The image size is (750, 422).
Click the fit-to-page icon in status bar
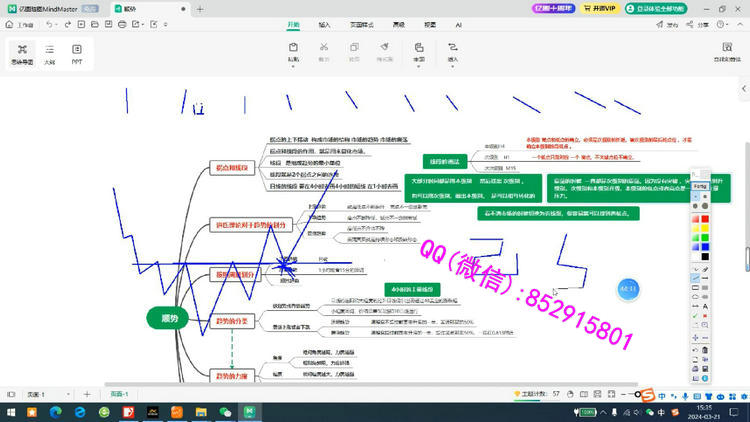tap(611, 394)
